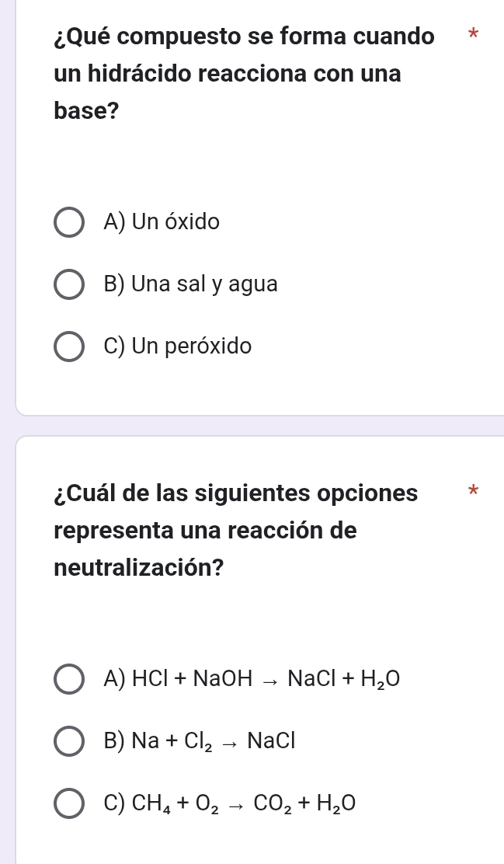
Task: Click the "¿Cuál de las siguientes opciones" heading line
Action: (x=235, y=493)
